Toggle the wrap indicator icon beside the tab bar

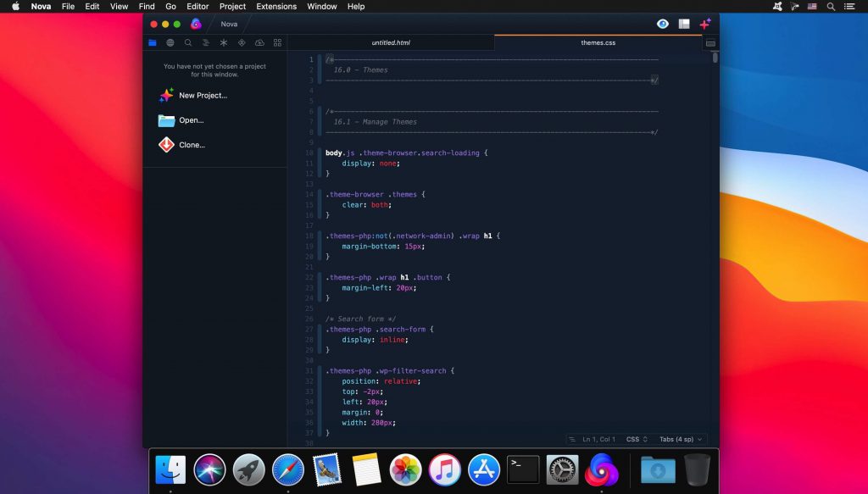(709, 42)
